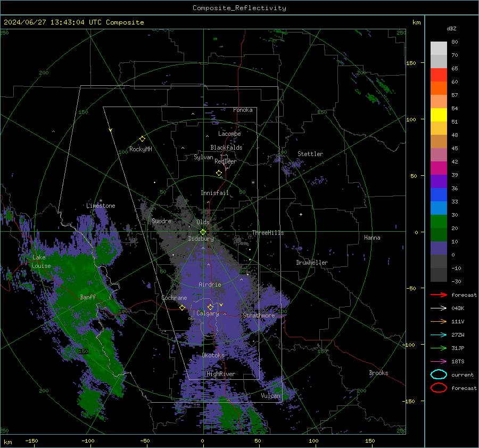Click the green 31JP arrow icon
Screen dimensions: 479x448
click(x=439, y=348)
